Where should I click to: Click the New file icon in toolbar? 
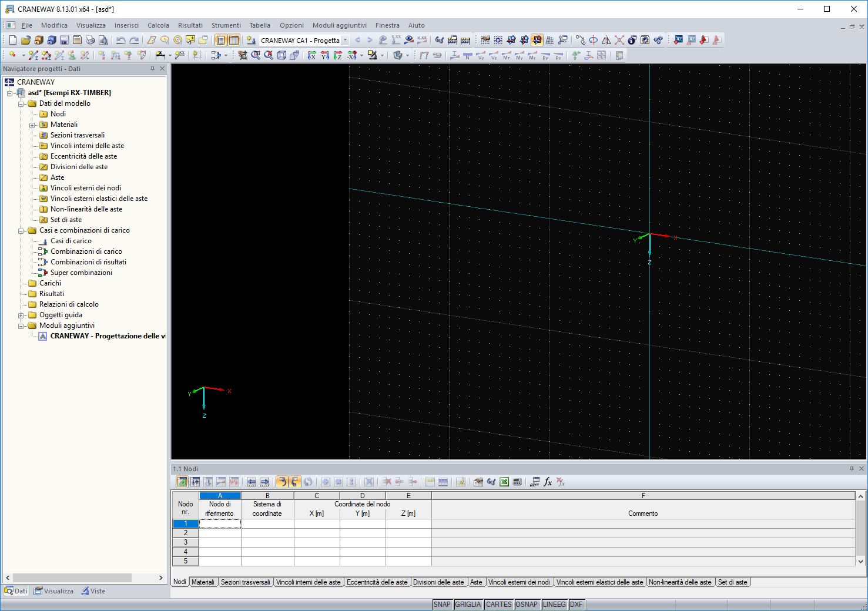point(12,40)
